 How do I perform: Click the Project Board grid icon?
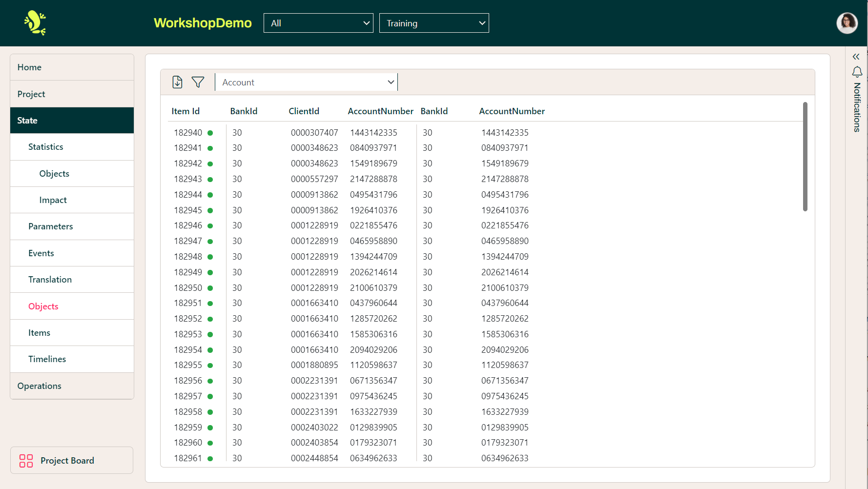26,461
